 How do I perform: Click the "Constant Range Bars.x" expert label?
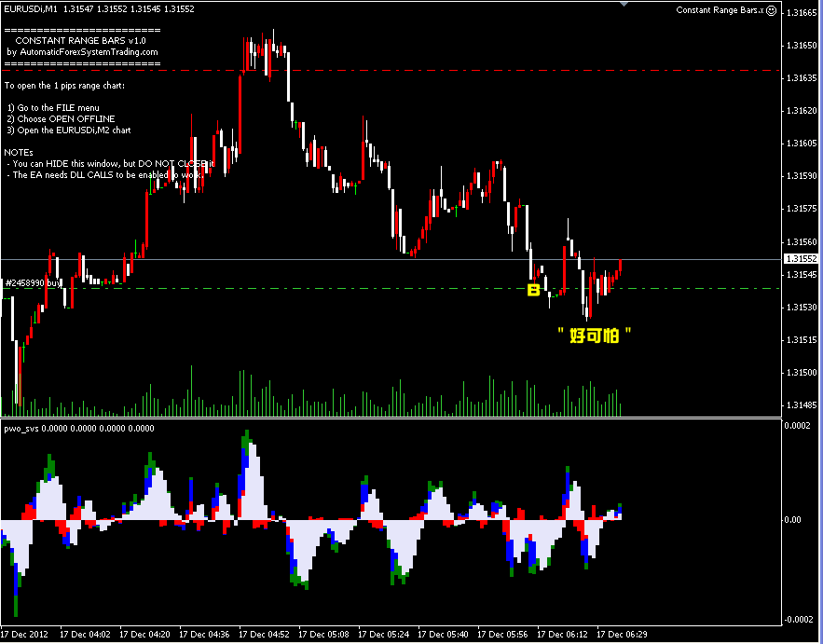coord(720,10)
